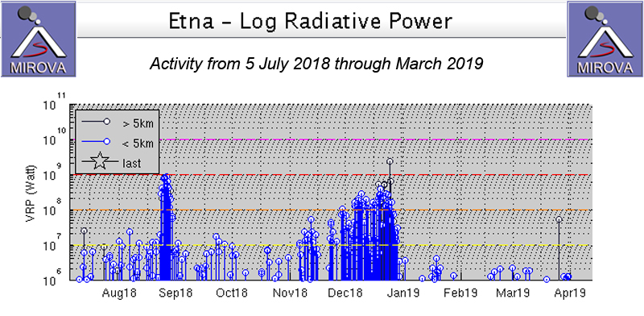Click the 'Feb19' x-axis label
The image size is (644, 316).
click(x=460, y=293)
